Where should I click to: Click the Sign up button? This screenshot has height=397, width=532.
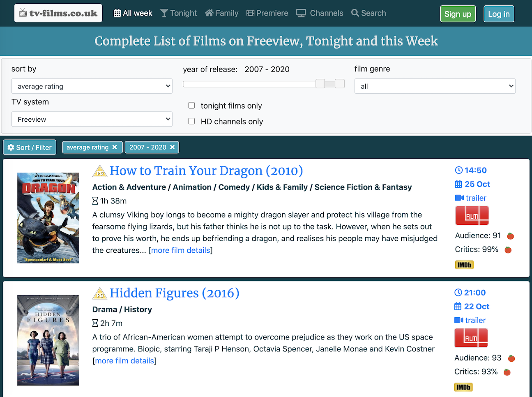(x=458, y=14)
